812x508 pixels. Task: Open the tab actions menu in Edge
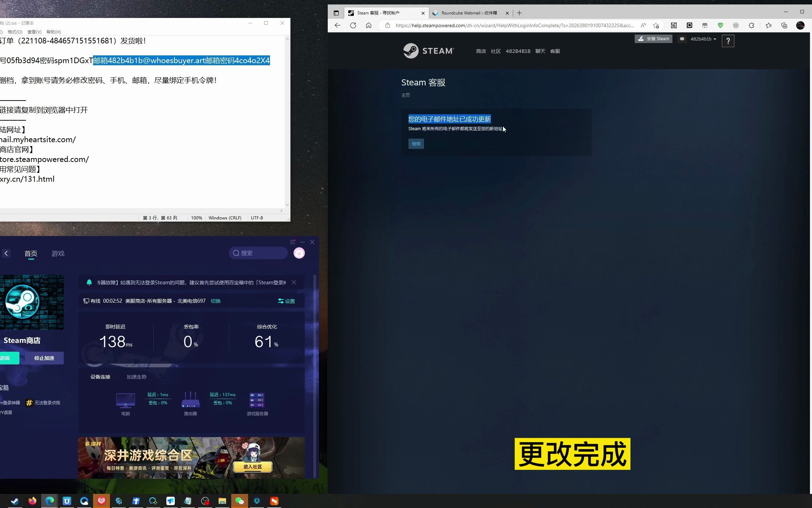(x=336, y=13)
